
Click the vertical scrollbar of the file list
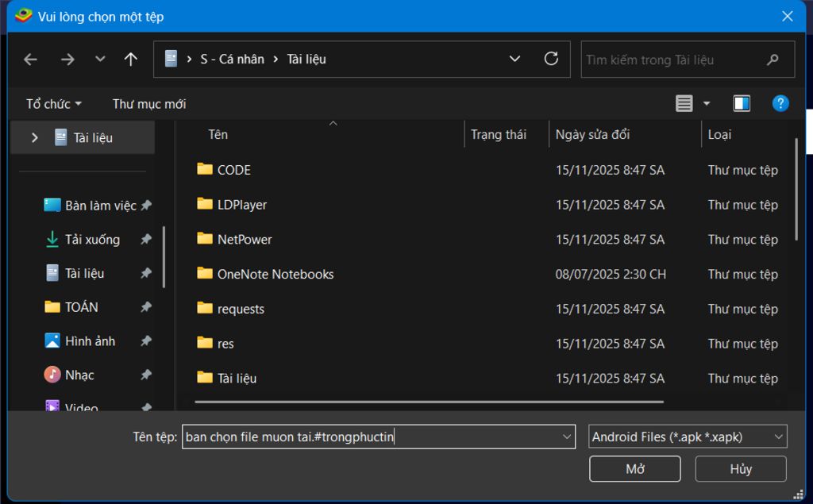797,190
